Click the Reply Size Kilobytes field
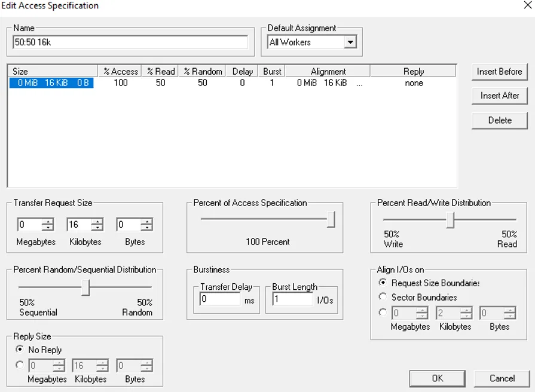Screen dimensions: 535x392 (85, 365)
